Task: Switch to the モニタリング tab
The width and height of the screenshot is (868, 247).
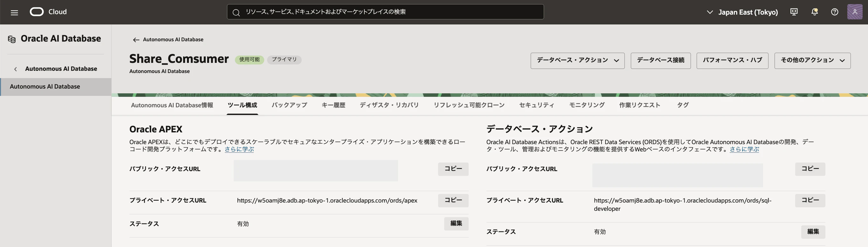Action: click(x=587, y=105)
